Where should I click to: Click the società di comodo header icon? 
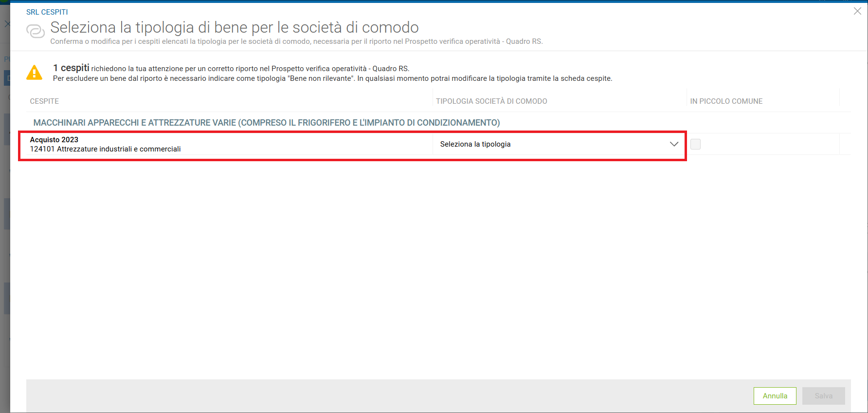36,31
